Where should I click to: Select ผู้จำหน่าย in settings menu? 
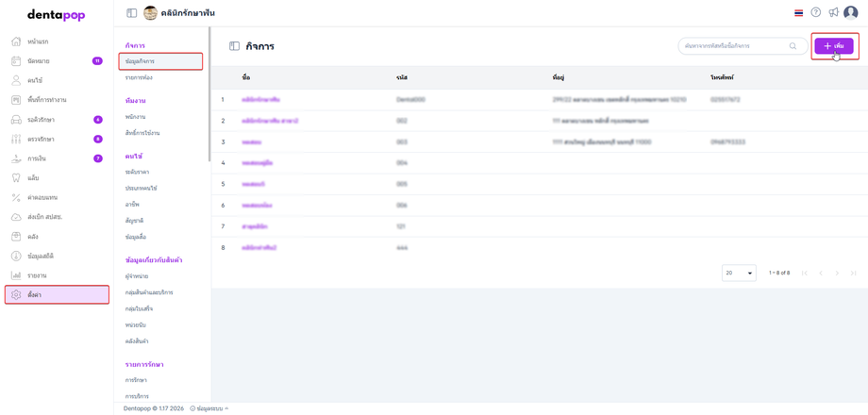point(136,275)
